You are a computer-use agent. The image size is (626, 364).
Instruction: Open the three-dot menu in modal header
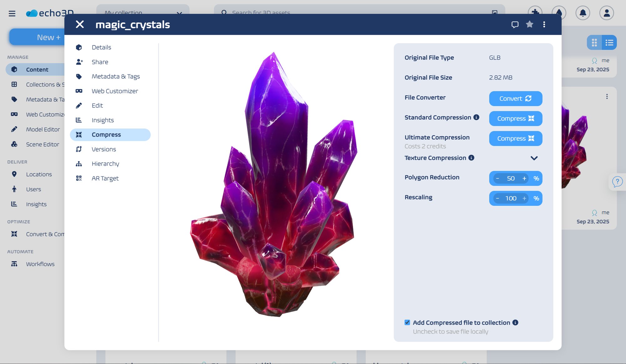coord(544,24)
